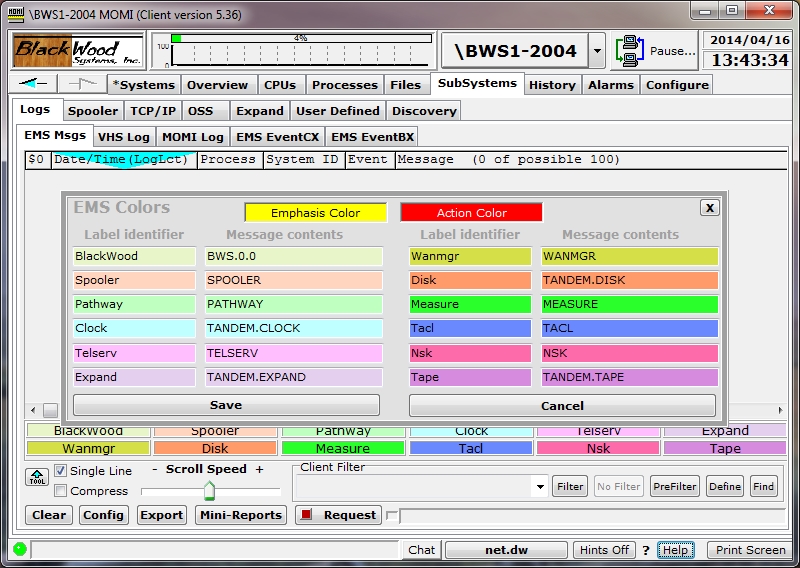Switch to the Processes tab
800x568 pixels.
pyautogui.click(x=344, y=85)
